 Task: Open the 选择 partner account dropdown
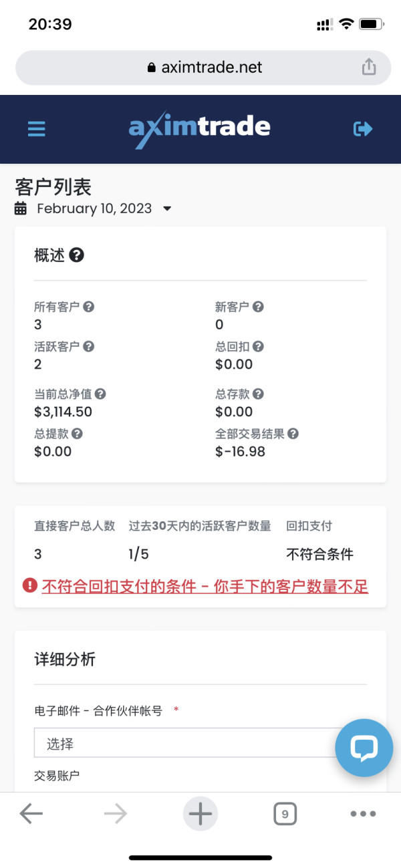click(184, 742)
